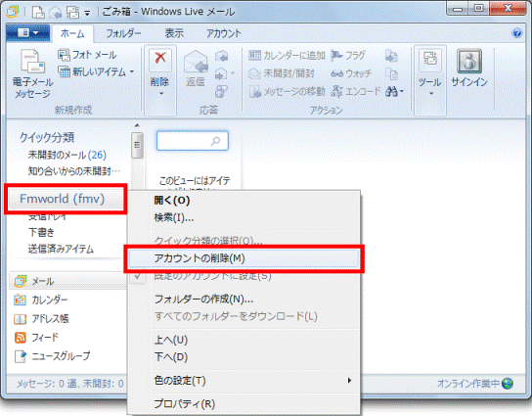This screenshot has width=532, height=416.
Task: Click the new item icon in title bar
Action: coord(38,13)
